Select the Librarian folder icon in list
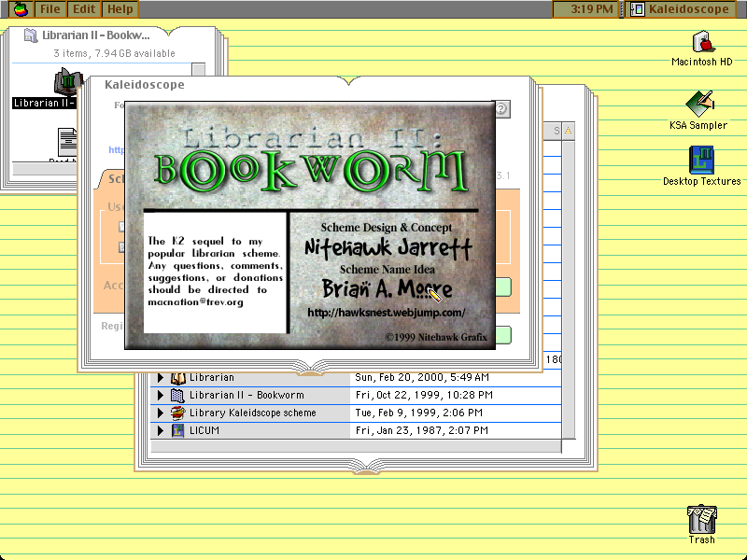Viewport: 747px width, 560px height. tap(177, 378)
